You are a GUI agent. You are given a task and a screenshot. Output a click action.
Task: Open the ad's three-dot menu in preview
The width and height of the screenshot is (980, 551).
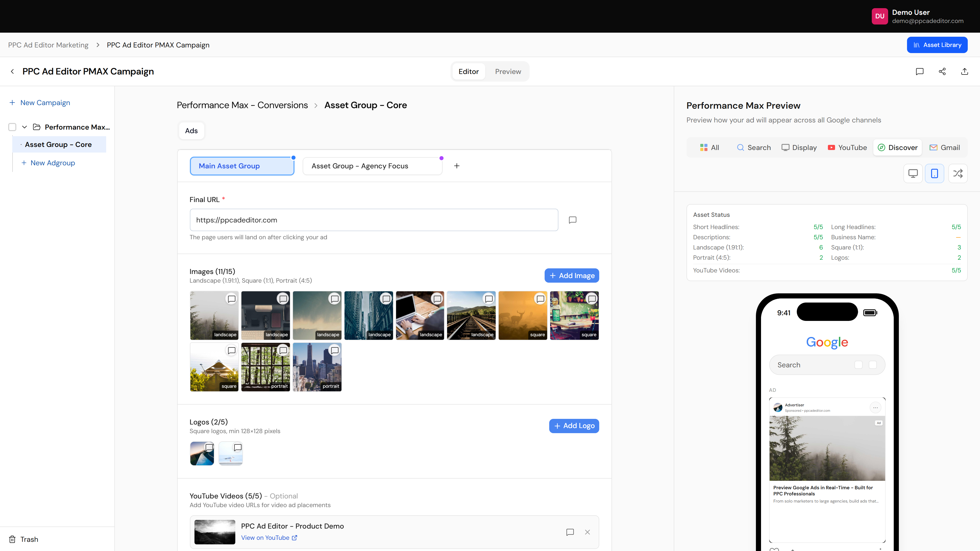pos(875,408)
